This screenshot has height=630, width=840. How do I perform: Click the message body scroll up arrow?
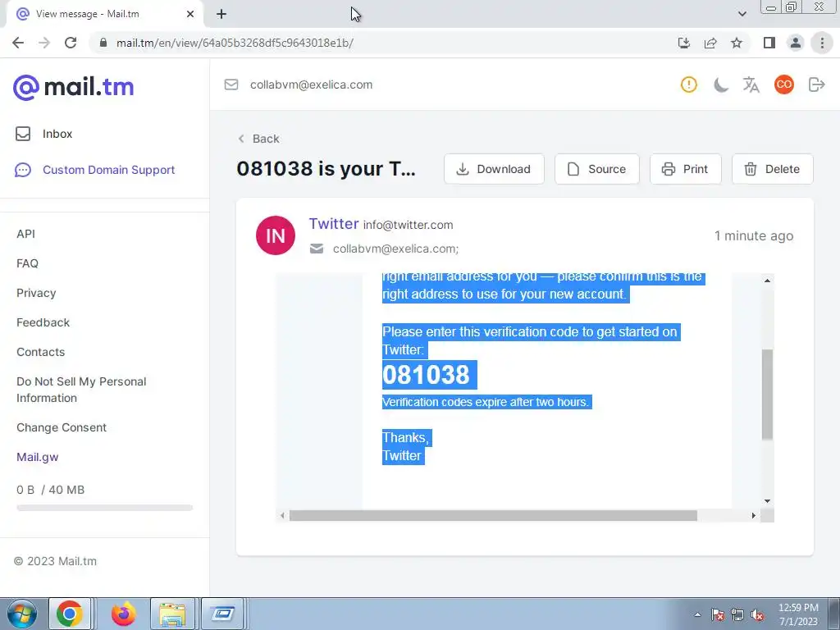point(767,281)
